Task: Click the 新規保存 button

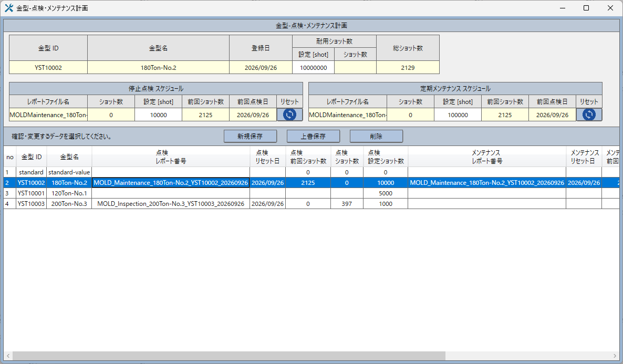Action: [x=250, y=136]
